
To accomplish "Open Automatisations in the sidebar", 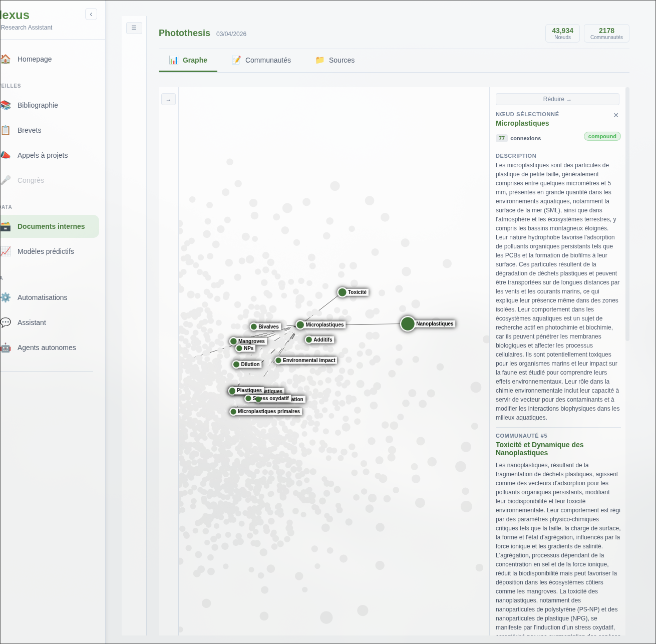I will click(42, 297).
